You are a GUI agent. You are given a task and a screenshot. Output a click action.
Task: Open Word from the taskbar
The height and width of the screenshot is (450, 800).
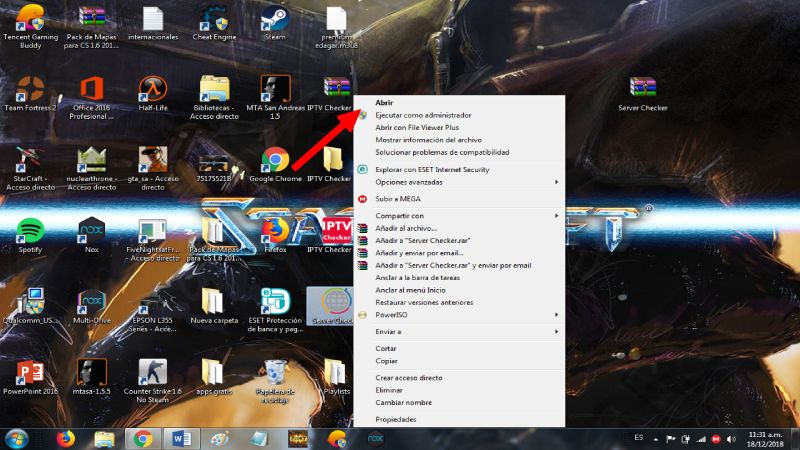point(181,439)
